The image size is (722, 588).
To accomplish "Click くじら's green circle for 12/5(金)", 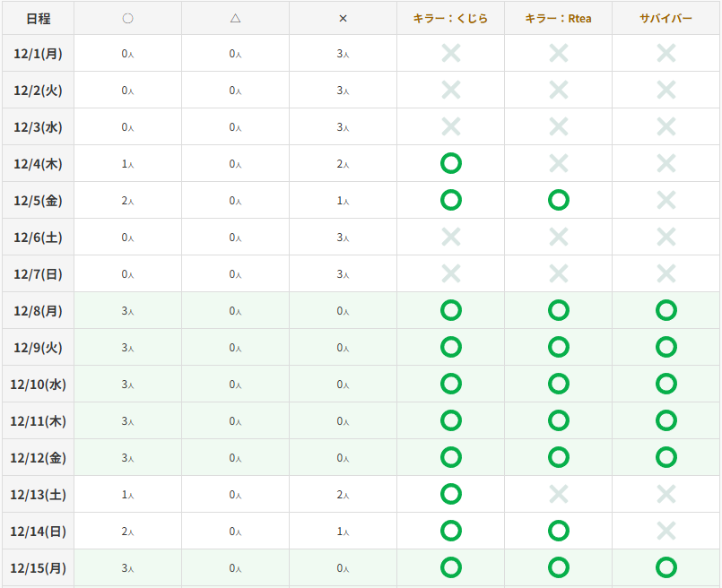I will pos(451,200).
